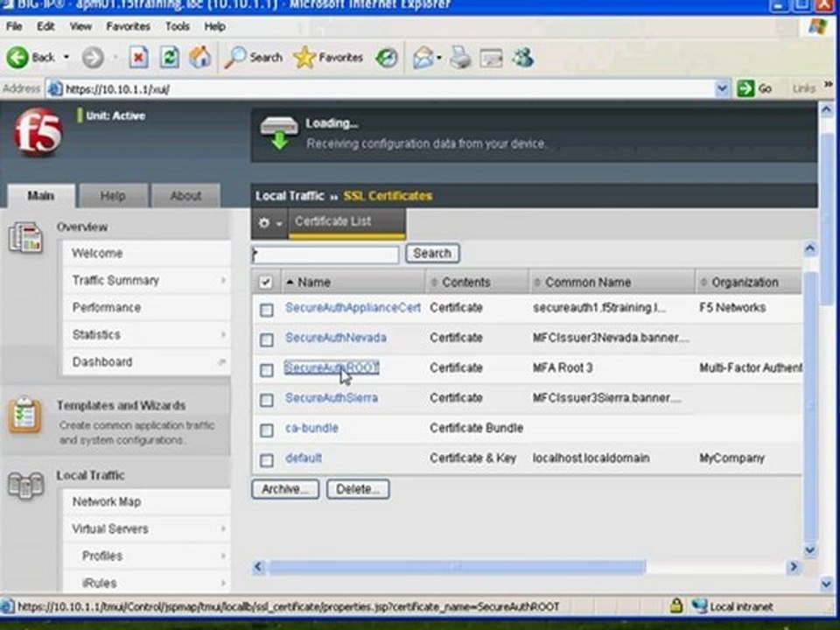Click the Loading download device icon
The width and height of the screenshot is (840, 630).
(278, 133)
